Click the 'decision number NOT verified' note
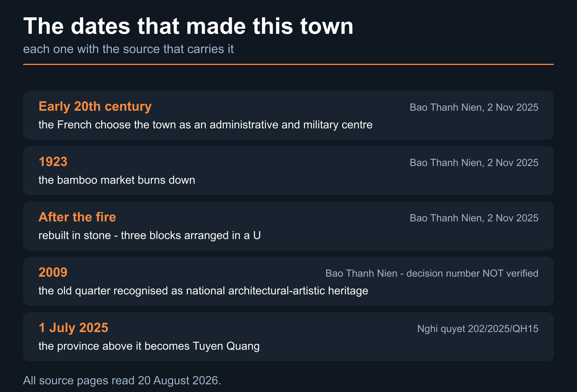The image size is (577, 392). [x=472, y=273]
